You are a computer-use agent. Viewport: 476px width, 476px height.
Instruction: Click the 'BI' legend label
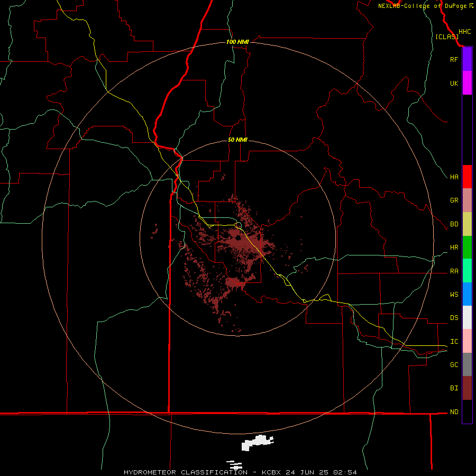(x=454, y=388)
